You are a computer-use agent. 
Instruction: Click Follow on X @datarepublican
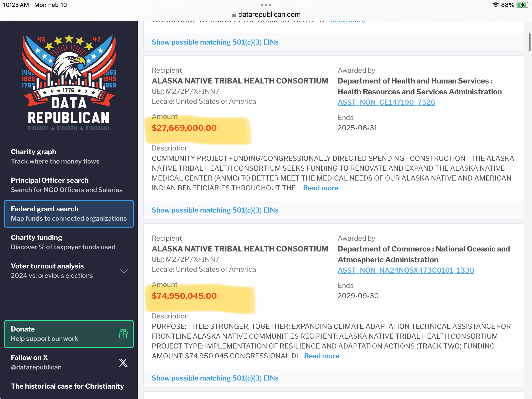coord(69,362)
